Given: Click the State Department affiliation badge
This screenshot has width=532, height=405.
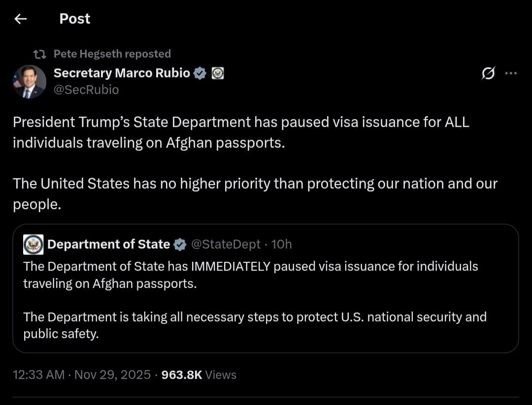Looking at the screenshot, I should [217, 73].
